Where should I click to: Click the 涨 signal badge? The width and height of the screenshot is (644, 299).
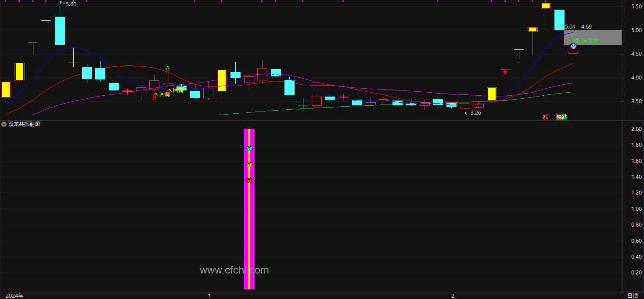pos(545,117)
